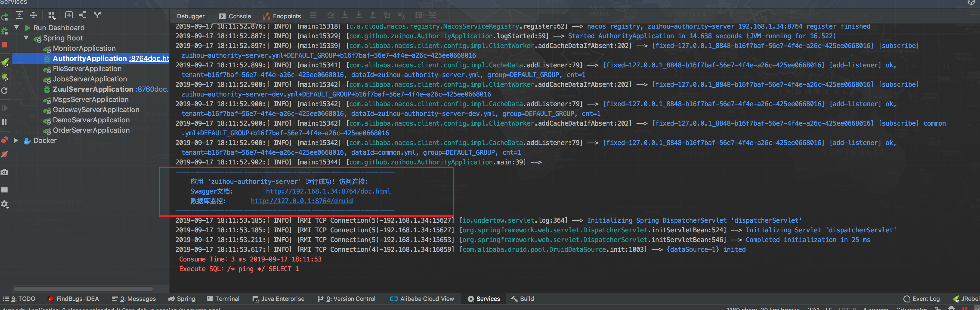Open the Swagger doc.html link in console
This screenshot has width=980, height=310.
pos(328,191)
